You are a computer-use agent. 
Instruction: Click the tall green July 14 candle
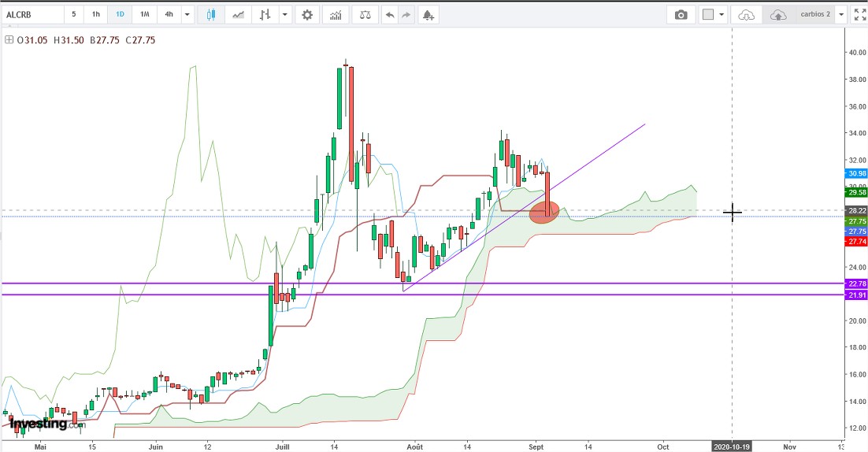[340, 98]
